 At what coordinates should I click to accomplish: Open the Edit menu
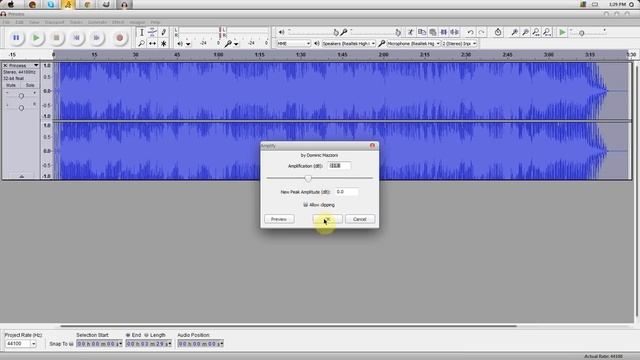coord(19,22)
